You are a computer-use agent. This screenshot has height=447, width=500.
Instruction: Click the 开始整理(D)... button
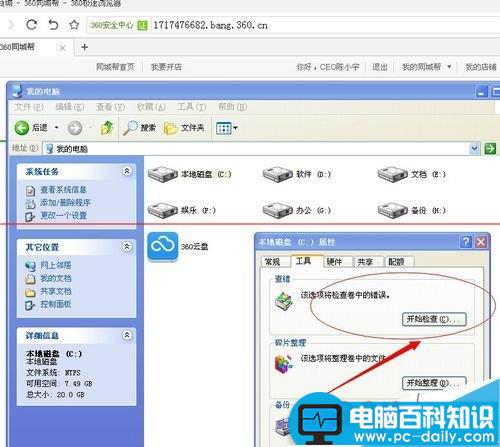(x=434, y=383)
